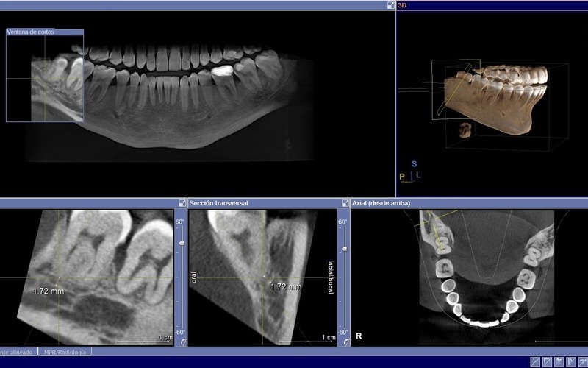588x368 pixels.
Task: Adjust tangential view angle slider handle
Action: (x=180, y=242)
